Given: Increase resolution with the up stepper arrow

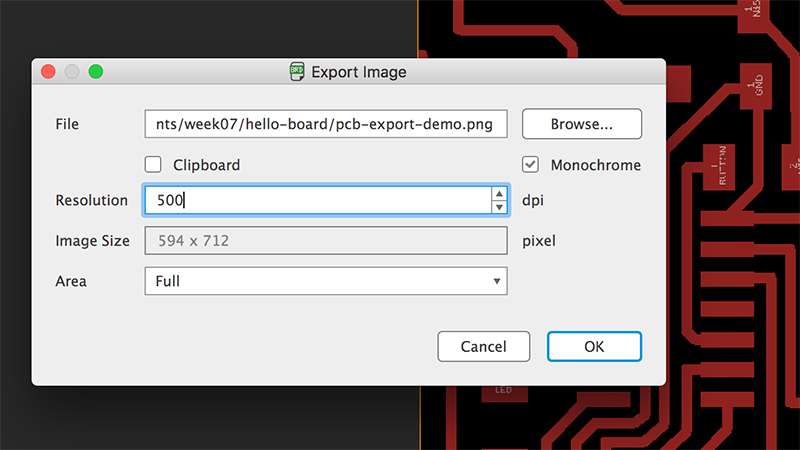Looking at the screenshot, I should point(499,194).
